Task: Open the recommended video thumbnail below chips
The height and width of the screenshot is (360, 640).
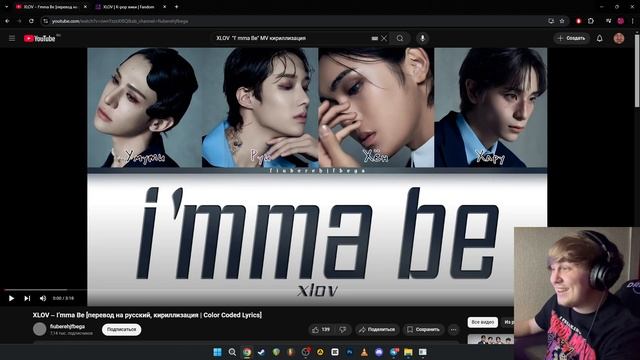Action: 491,339
